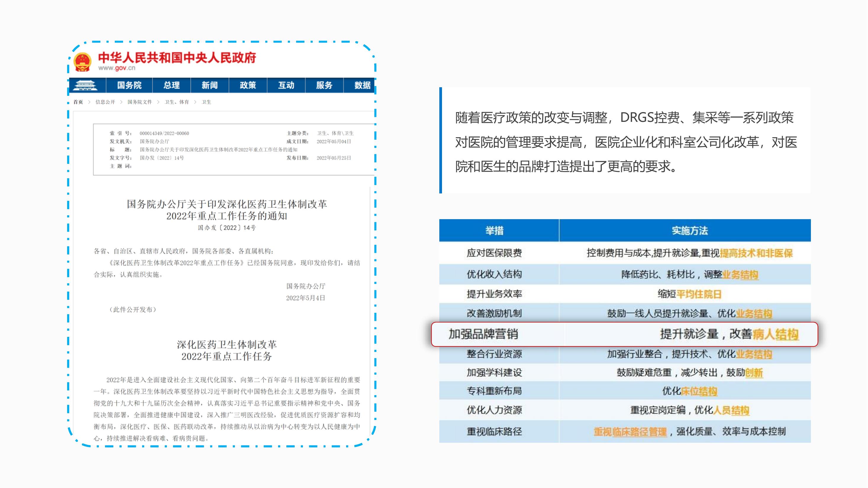Click the orange text 平均住院日

click(699, 294)
